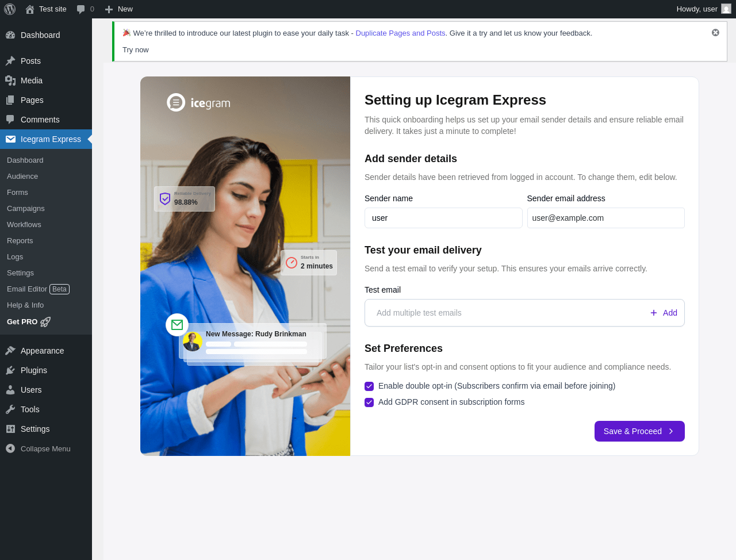Click the Beta badge next to Email Editor
736x560 pixels.
pyautogui.click(x=60, y=289)
